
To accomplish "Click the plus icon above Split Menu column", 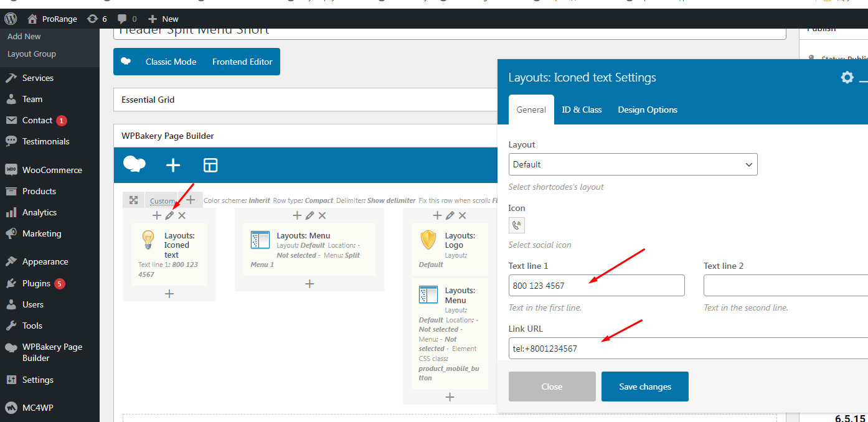I will tap(297, 215).
